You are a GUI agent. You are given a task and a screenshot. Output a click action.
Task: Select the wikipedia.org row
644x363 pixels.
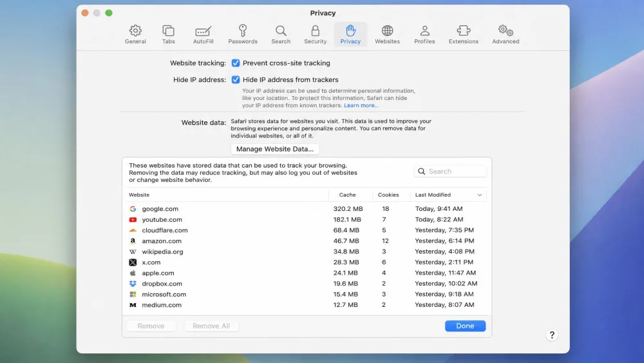click(x=307, y=251)
